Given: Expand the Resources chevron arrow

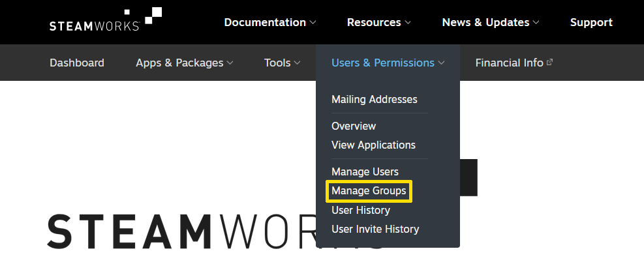Looking at the screenshot, I should (x=407, y=23).
